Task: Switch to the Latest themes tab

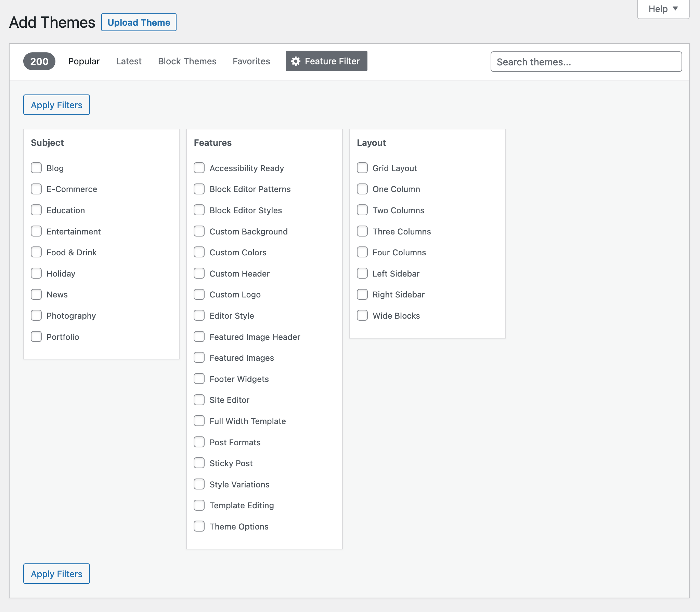Action: coord(129,61)
